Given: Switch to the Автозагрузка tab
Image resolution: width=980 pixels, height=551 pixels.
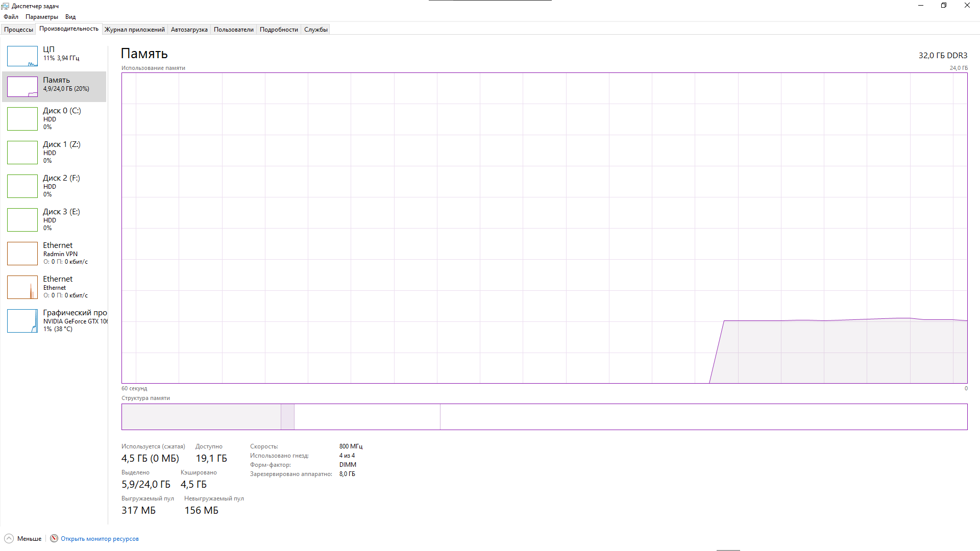Looking at the screenshot, I should pyautogui.click(x=189, y=30).
